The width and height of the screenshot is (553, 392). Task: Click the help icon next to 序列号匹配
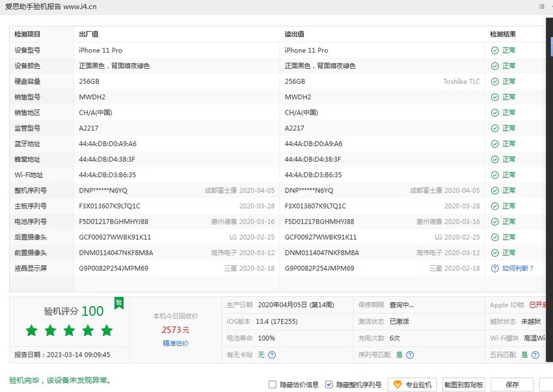410,355
